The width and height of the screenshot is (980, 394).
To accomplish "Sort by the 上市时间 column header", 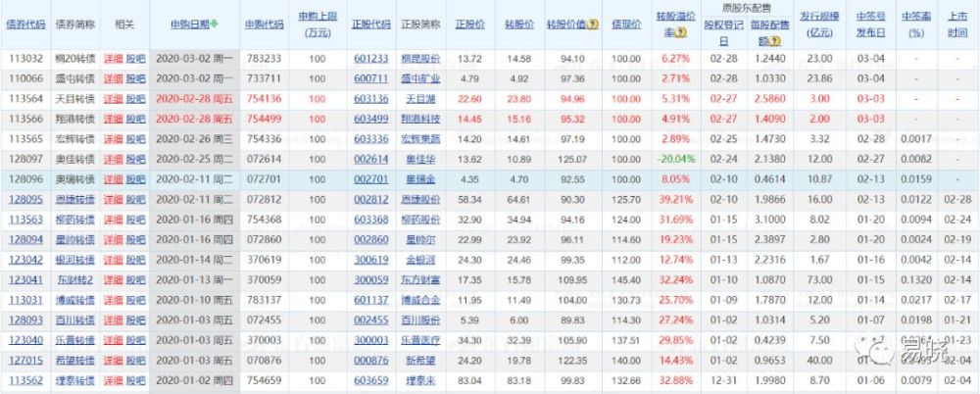I will click(956, 25).
